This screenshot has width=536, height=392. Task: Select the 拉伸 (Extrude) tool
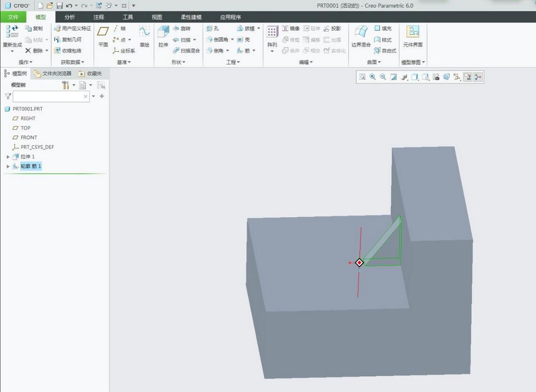pos(163,36)
